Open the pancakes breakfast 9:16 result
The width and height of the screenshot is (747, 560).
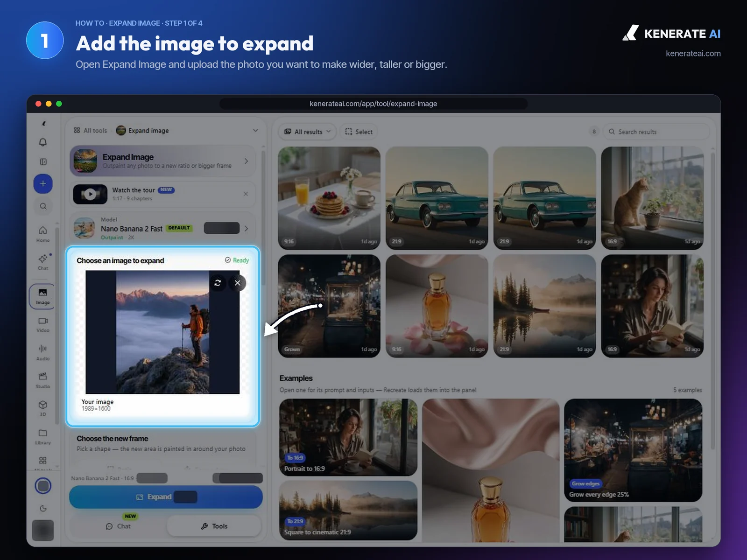tap(329, 198)
